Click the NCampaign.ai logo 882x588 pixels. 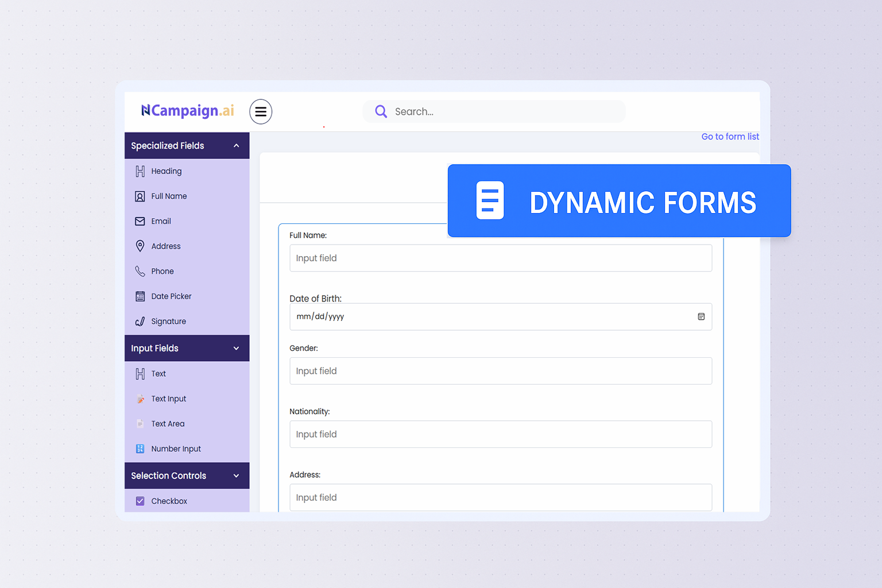(x=188, y=111)
